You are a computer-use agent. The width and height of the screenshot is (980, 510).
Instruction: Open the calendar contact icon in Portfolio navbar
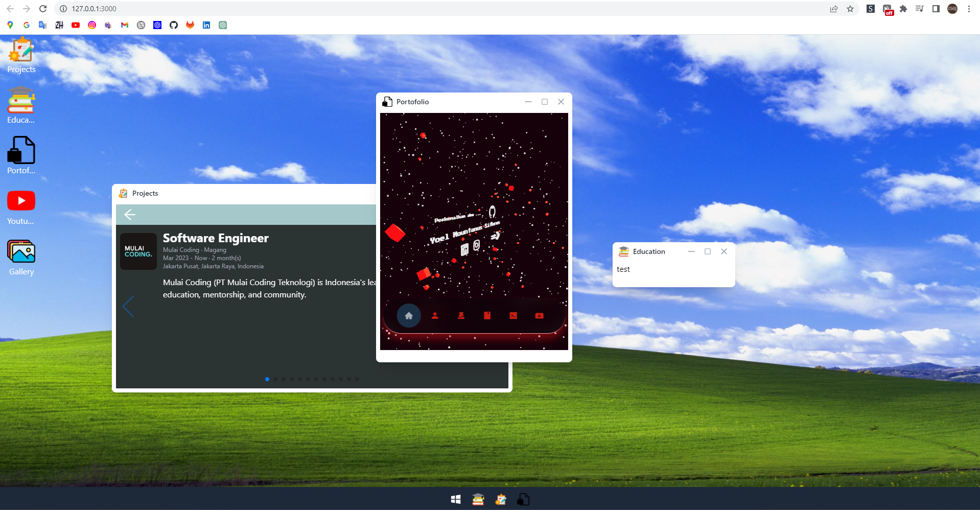540,316
